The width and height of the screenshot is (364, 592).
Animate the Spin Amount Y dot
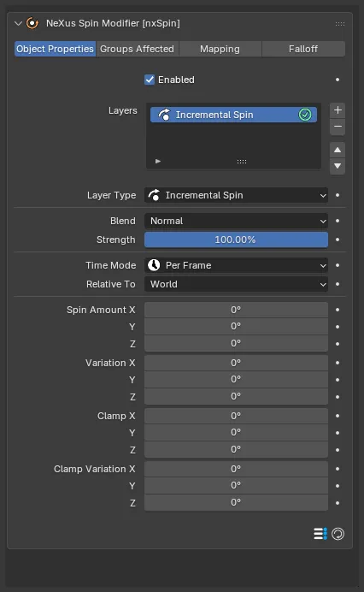click(x=338, y=327)
